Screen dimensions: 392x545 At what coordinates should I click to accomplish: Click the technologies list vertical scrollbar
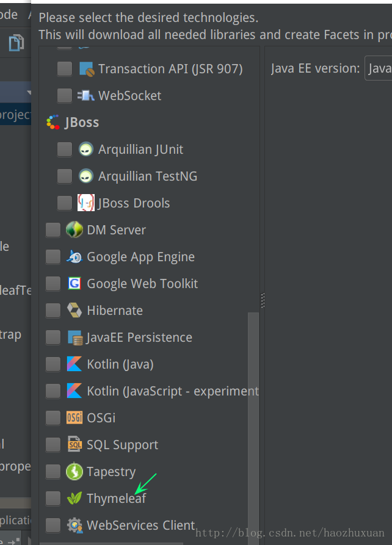point(253,428)
